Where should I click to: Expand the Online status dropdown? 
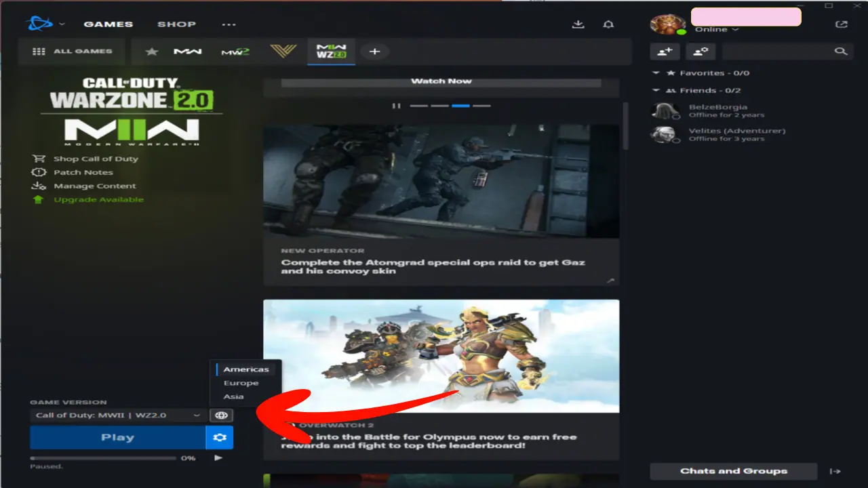click(716, 30)
